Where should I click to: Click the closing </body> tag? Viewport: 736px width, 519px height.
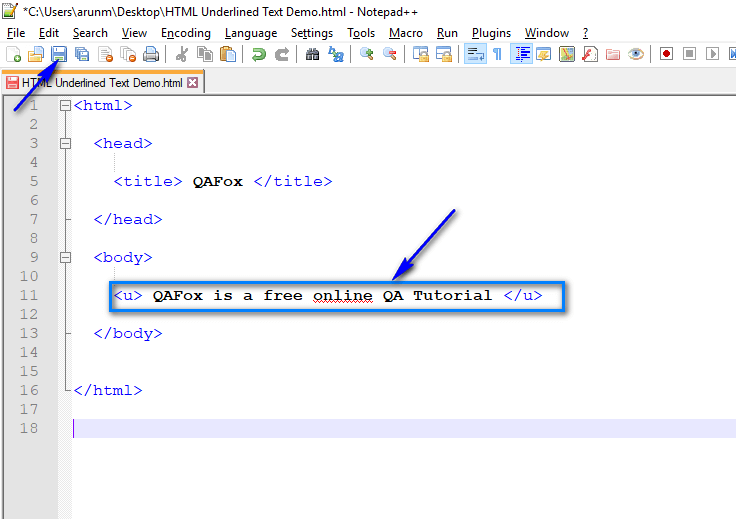click(x=128, y=334)
